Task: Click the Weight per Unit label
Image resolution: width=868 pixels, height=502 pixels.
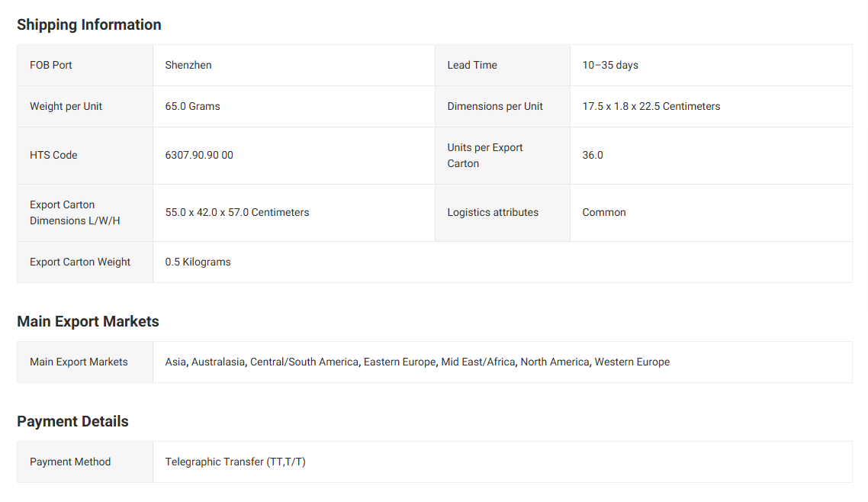Action: pos(66,106)
